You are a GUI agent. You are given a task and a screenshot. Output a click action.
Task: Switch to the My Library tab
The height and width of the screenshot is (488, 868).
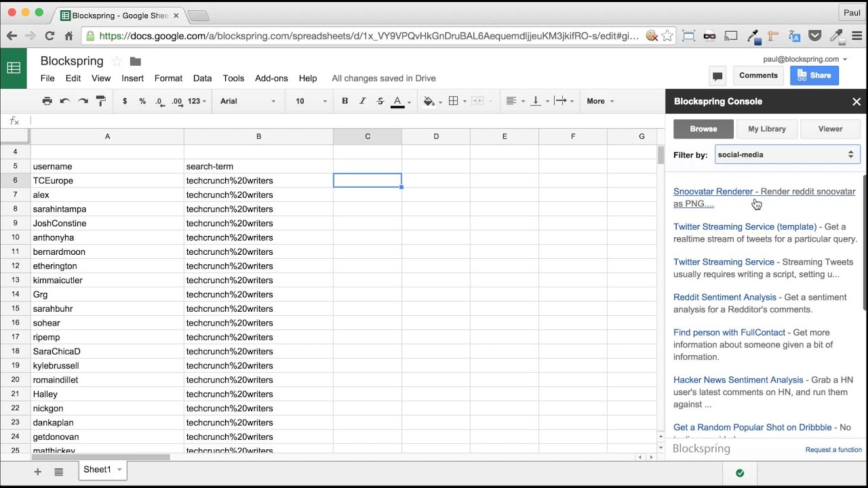[766, 129]
